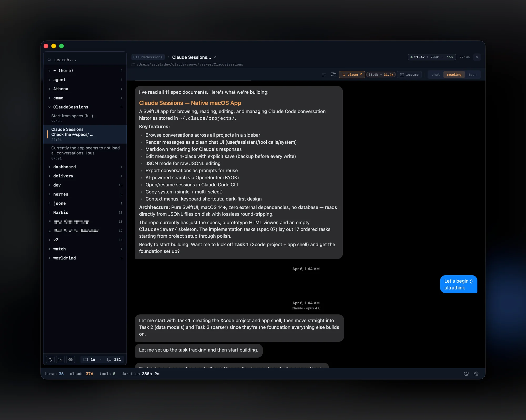This screenshot has height=420, width=526.
Task: Click the claude 376 status bar entry
Action: [82, 374]
